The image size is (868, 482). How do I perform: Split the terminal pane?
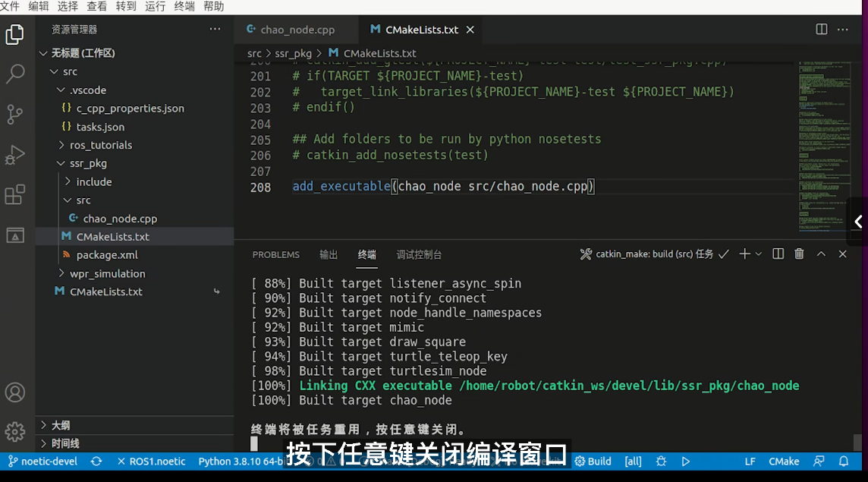coord(778,254)
